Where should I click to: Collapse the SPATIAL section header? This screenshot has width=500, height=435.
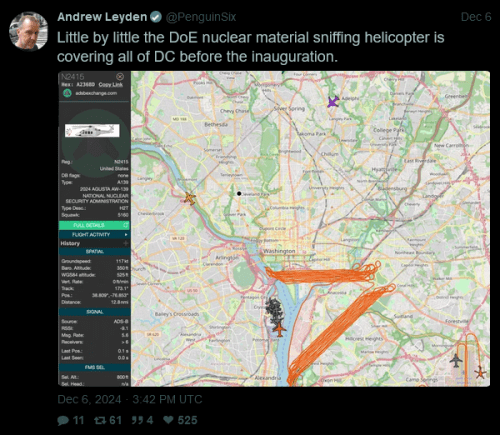pyautogui.click(x=94, y=252)
